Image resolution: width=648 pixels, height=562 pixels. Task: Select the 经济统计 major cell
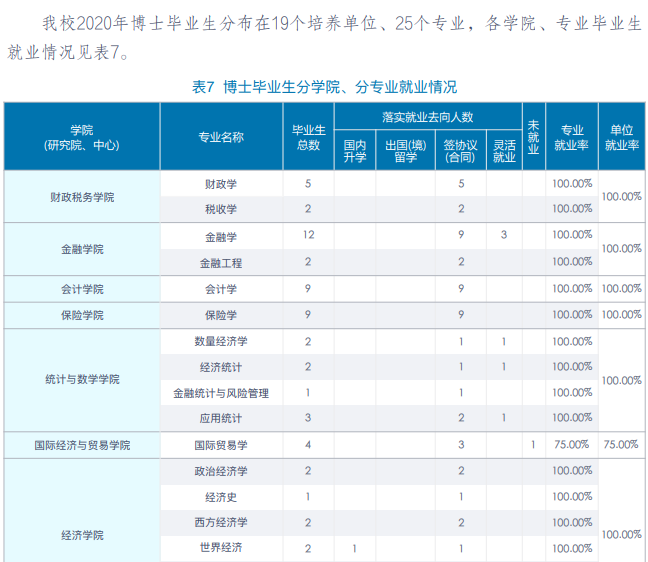pos(221,367)
